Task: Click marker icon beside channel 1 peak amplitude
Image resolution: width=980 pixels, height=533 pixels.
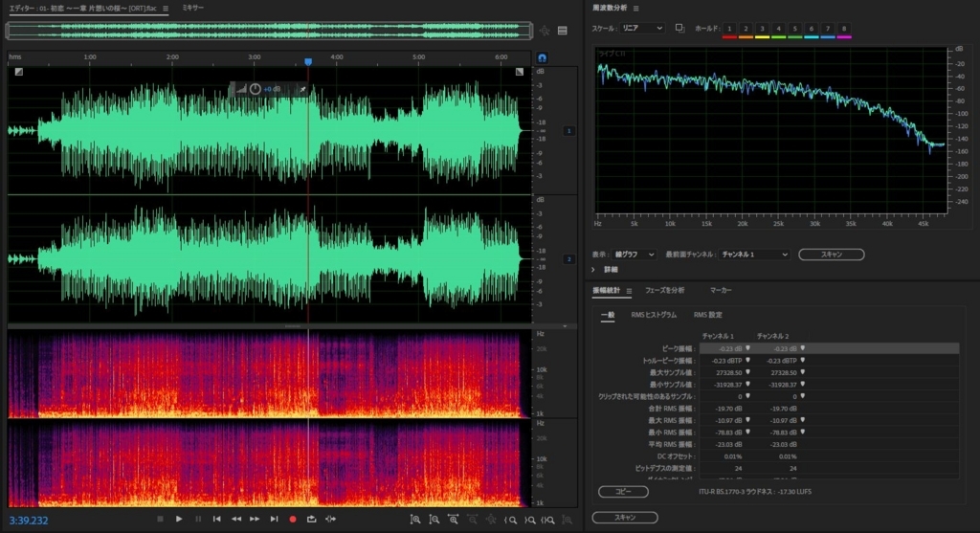Action: (747, 348)
